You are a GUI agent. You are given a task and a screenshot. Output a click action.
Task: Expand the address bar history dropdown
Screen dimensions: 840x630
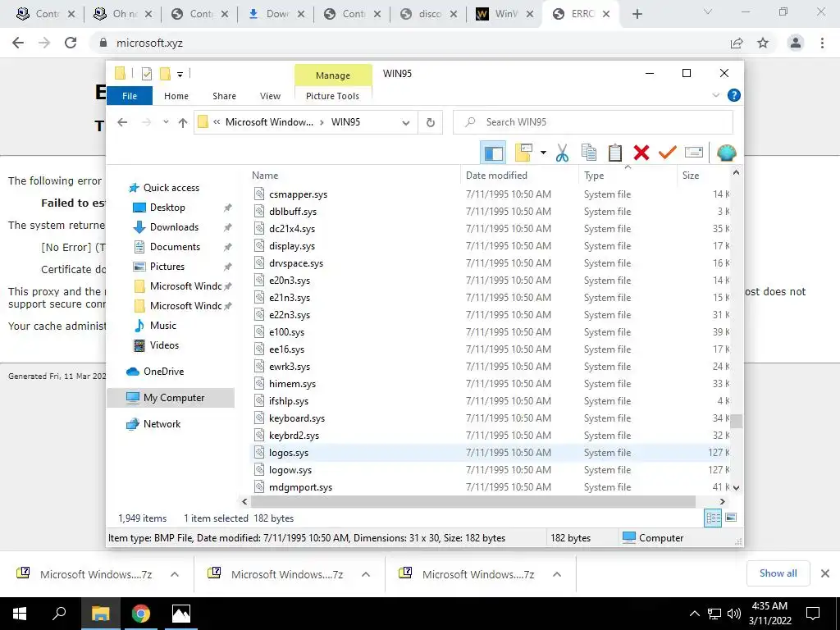(405, 123)
